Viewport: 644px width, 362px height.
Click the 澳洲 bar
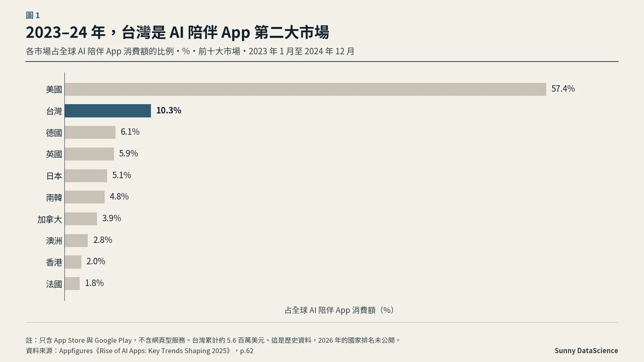tap(76, 241)
